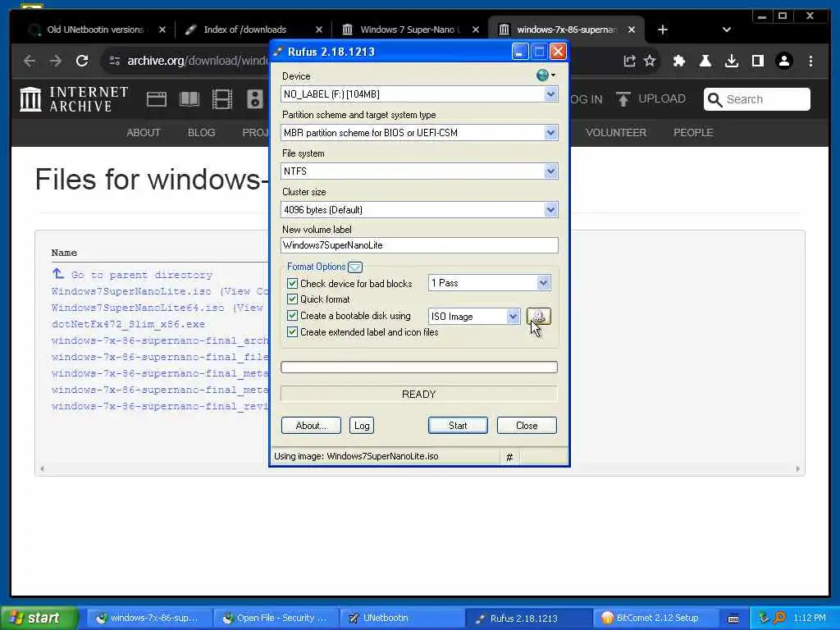
Task: Open the Internet Archive texts book icon
Action: pyautogui.click(x=189, y=99)
